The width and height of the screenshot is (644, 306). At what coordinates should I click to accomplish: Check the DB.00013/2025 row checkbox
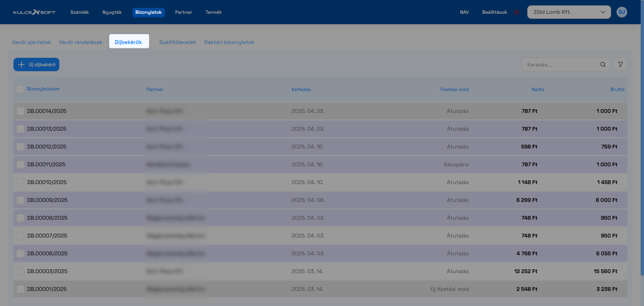[x=20, y=129]
